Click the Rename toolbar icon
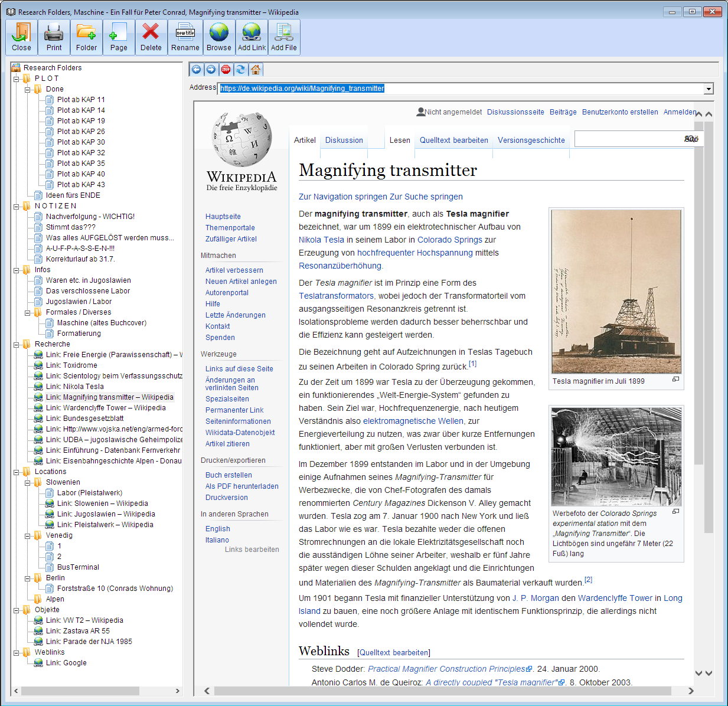728x706 pixels. 185,37
